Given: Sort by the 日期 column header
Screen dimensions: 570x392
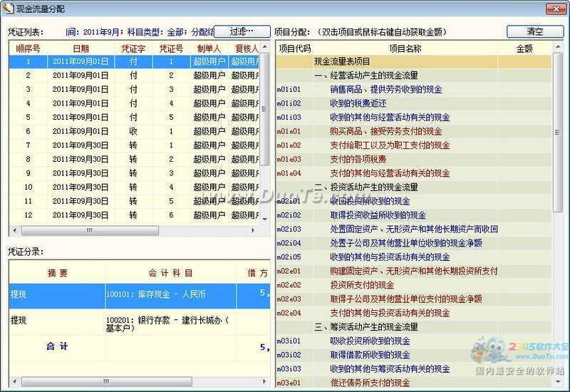Looking at the screenshot, I should point(81,48).
